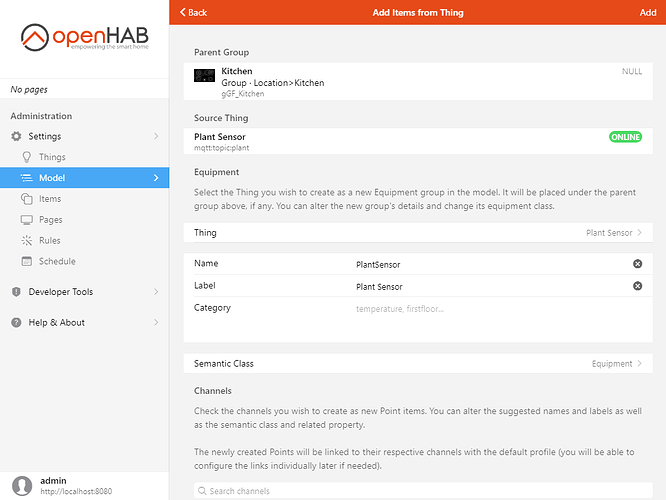Open Schedule in the sidebar
The image size is (666, 500).
(57, 262)
